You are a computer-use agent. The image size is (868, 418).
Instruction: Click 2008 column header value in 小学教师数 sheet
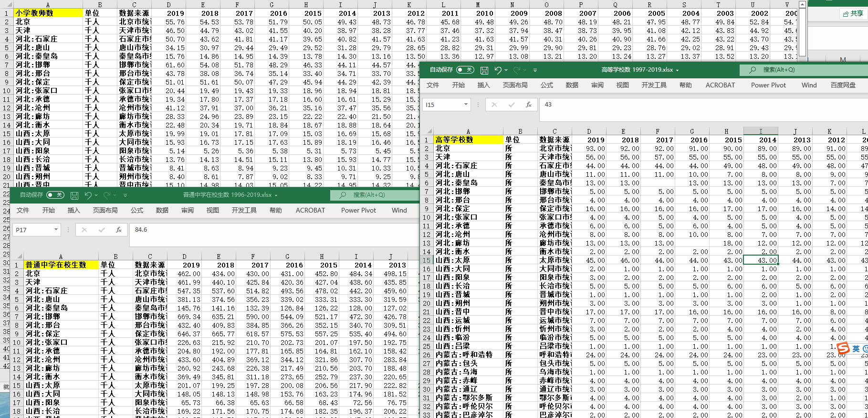click(x=546, y=13)
